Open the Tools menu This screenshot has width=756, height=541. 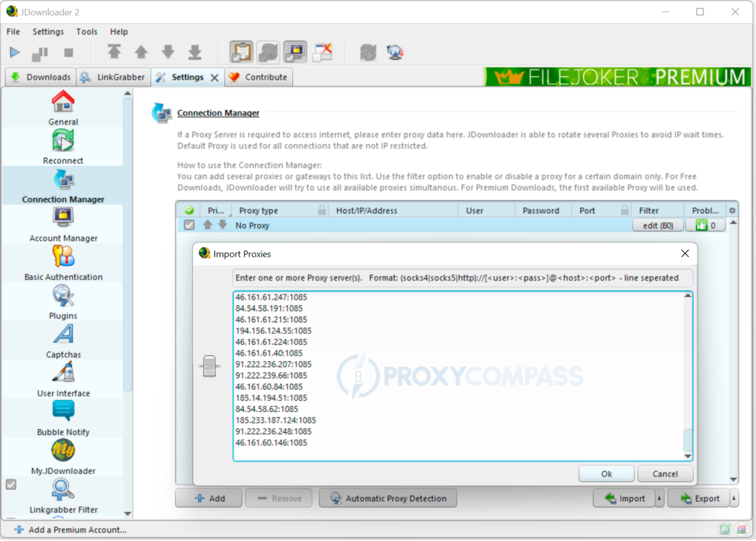(x=86, y=31)
